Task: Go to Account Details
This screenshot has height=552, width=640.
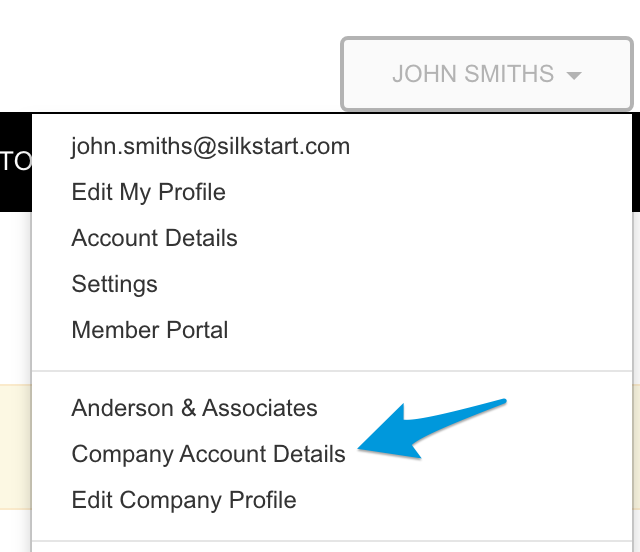Action: (x=154, y=238)
